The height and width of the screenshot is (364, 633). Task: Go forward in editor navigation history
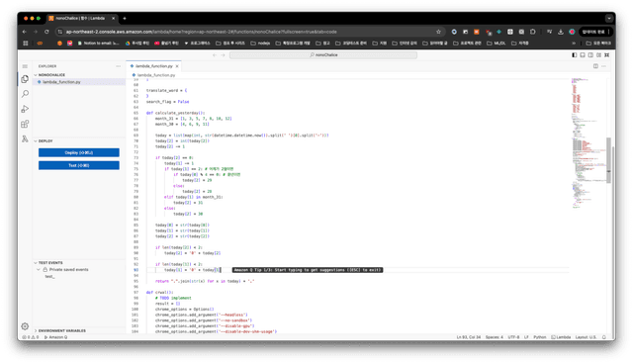223,54
